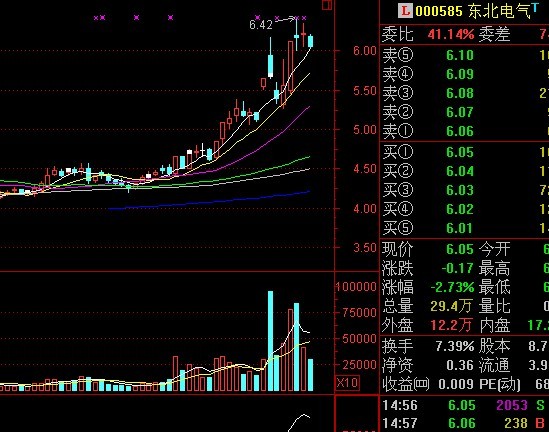Click the 6.42 high price annotation
Screen dimensions: 549x432
click(261, 25)
